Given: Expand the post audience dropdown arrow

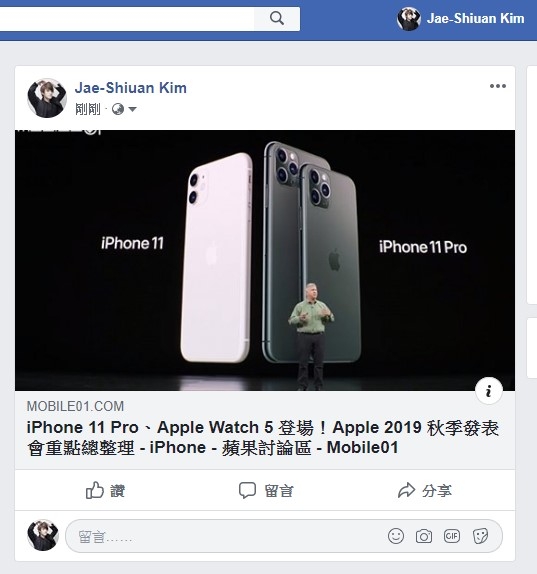Looking at the screenshot, I should coord(133,109).
